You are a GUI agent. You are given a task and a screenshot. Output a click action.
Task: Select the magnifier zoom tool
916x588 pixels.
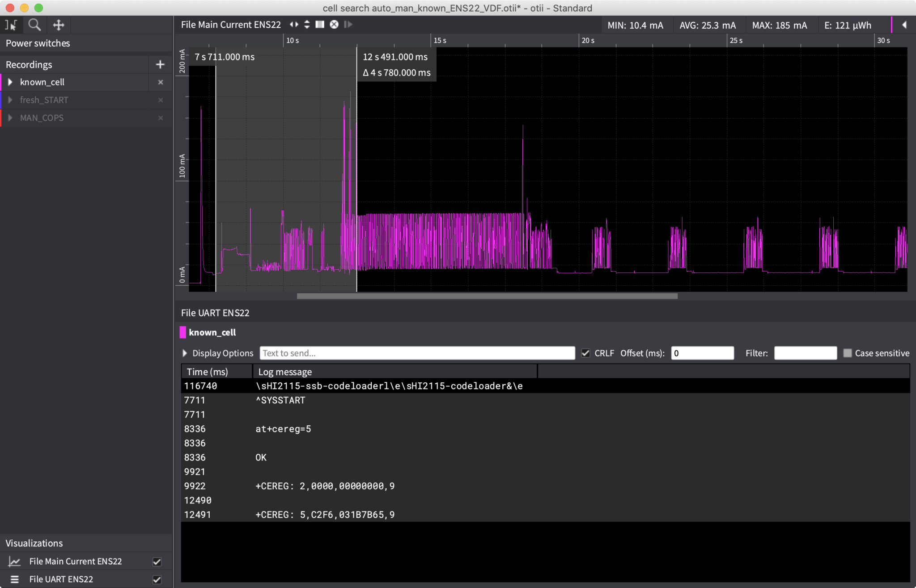point(34,25)
